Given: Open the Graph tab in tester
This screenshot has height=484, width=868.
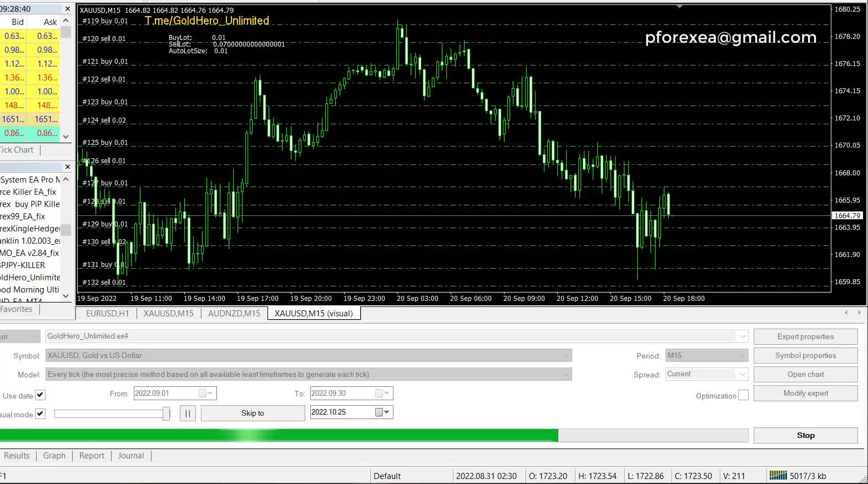Looking at the screenshot, I should [54, 455].
